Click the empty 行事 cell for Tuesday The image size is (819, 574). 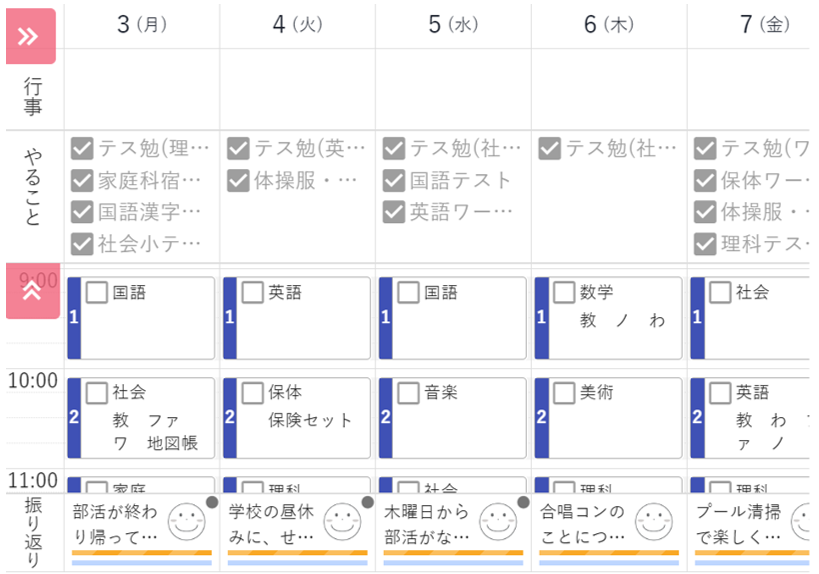297,89
